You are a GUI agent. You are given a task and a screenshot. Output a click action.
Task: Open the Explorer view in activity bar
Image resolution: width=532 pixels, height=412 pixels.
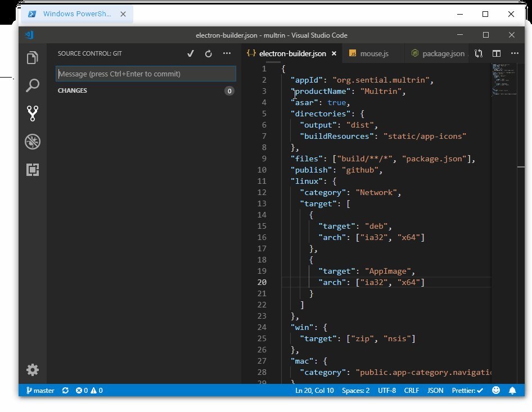pos(33,57)
